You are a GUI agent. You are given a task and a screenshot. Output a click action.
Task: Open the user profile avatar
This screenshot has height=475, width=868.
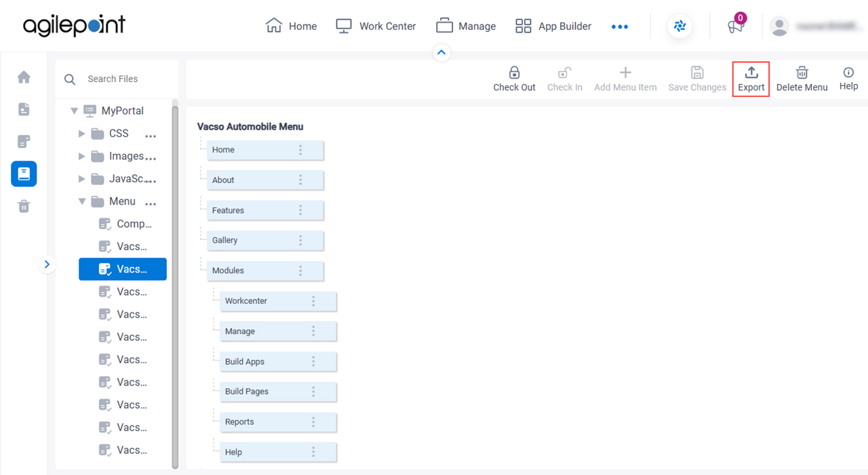click(x=780, y=26)
